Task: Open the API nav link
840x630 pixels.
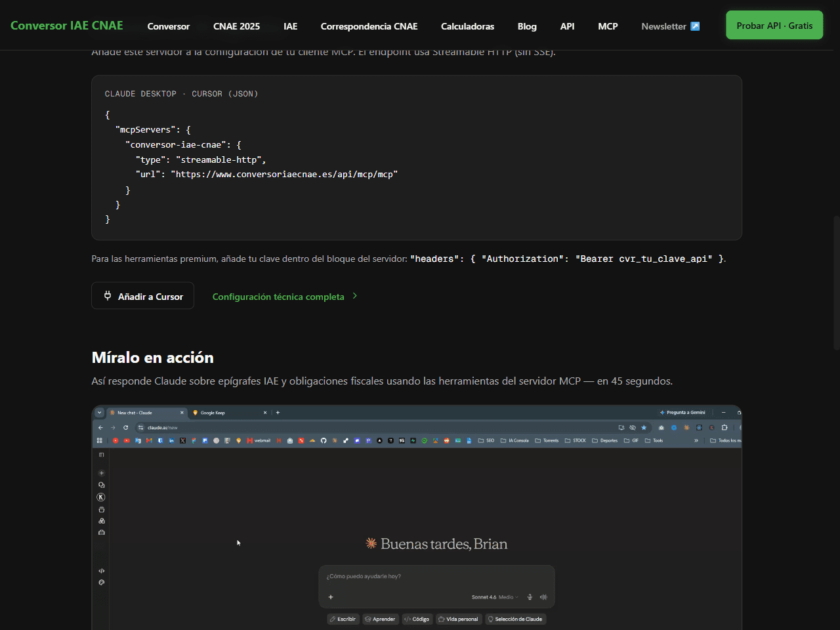Action: click(567, 26)
